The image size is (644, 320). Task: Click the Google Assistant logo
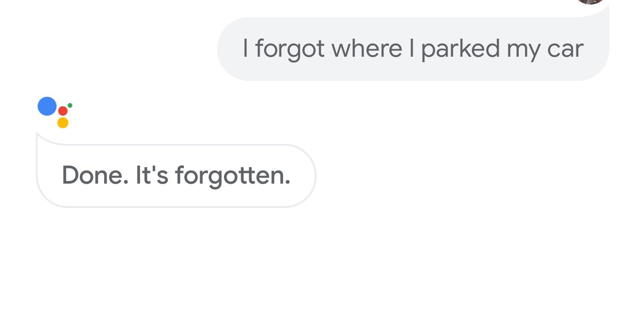(x=55, y=113)
